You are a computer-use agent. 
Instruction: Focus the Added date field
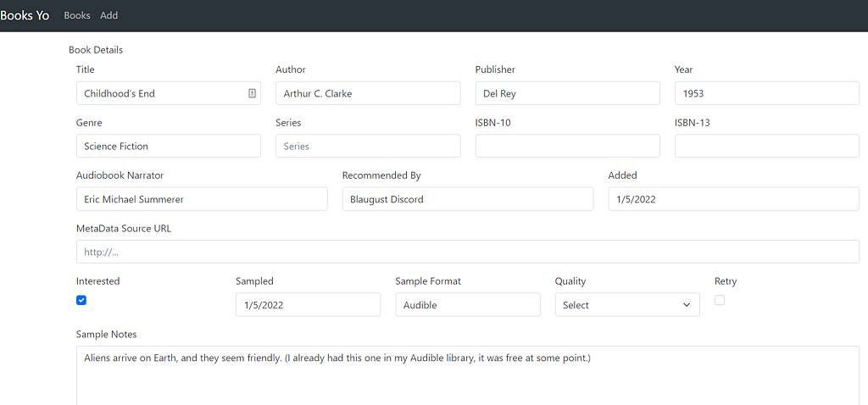click(733, 199)
